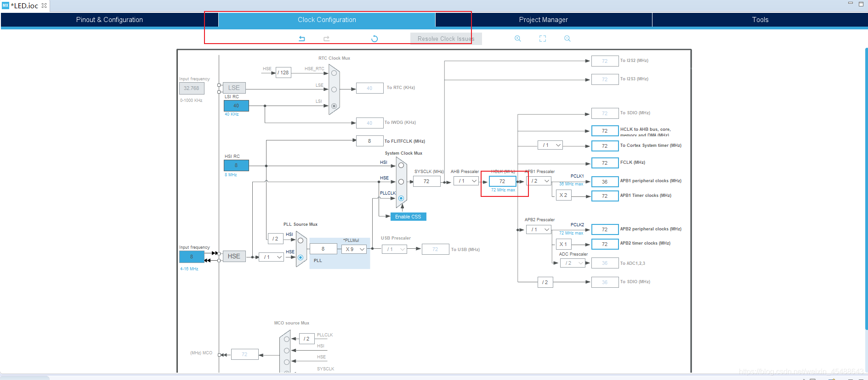Select PLLCLK on System Clock Mux
Screen dimensions: 868x380
pos(401,198)
